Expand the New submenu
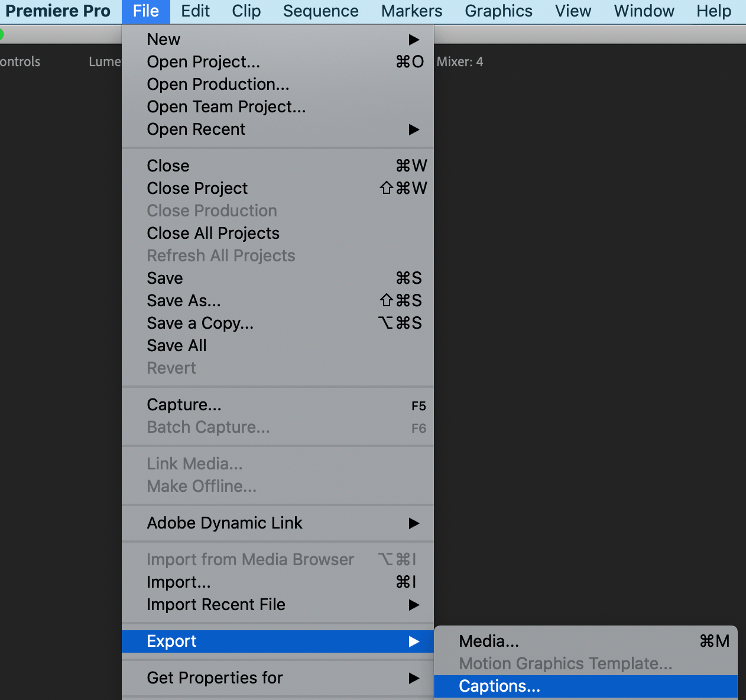Image resolution: width=746 pixels, height=700 pixels. point(163,39)
